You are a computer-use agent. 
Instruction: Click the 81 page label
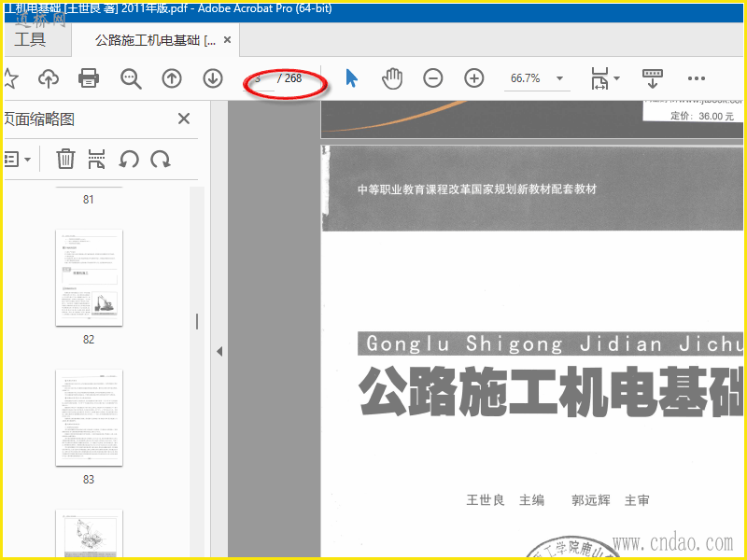coord(89,200)
